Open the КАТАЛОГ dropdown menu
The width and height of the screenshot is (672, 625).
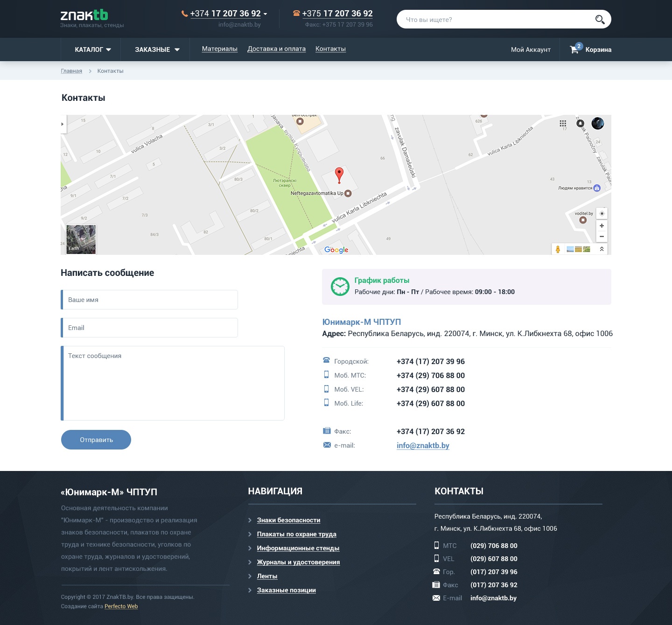click(93, 49)
